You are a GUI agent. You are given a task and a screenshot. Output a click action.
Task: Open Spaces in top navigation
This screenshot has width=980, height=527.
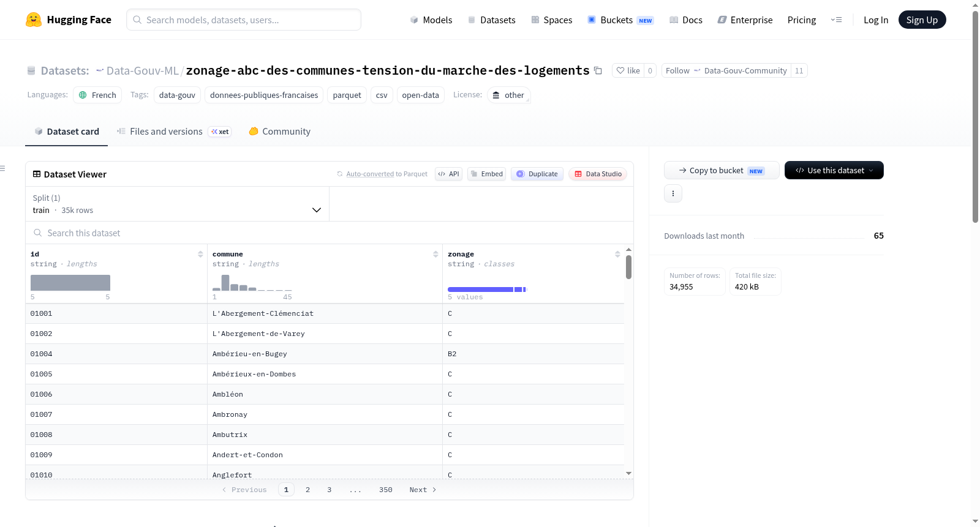point(551,20)
